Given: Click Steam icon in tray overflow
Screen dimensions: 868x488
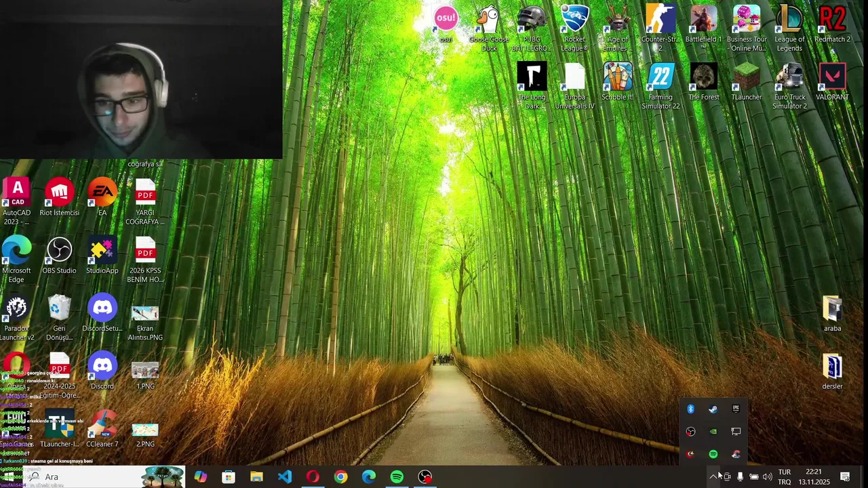Looking at the screenshot, I should pyautogui.click(x=713, y=409).
